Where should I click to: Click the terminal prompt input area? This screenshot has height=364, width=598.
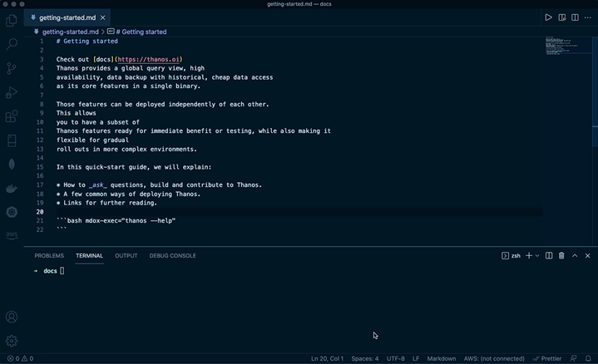62,271
